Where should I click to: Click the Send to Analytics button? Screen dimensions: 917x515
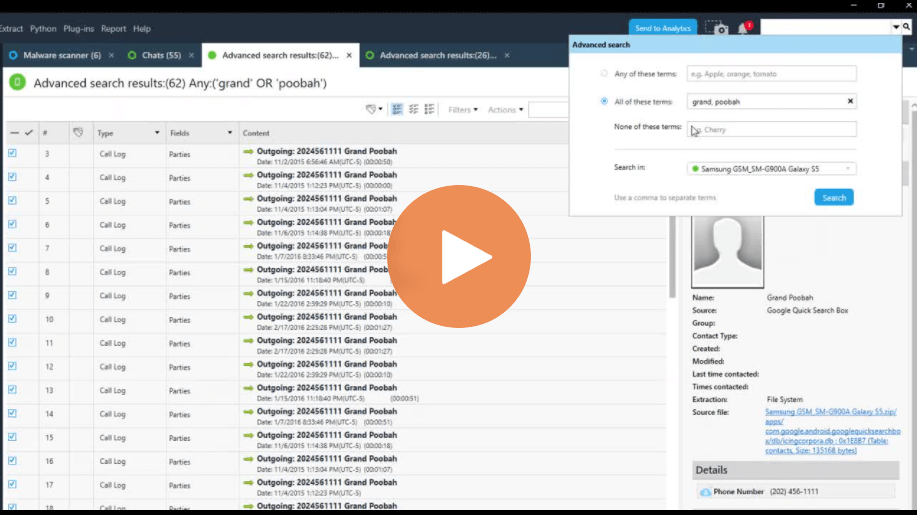click(662, 28)
